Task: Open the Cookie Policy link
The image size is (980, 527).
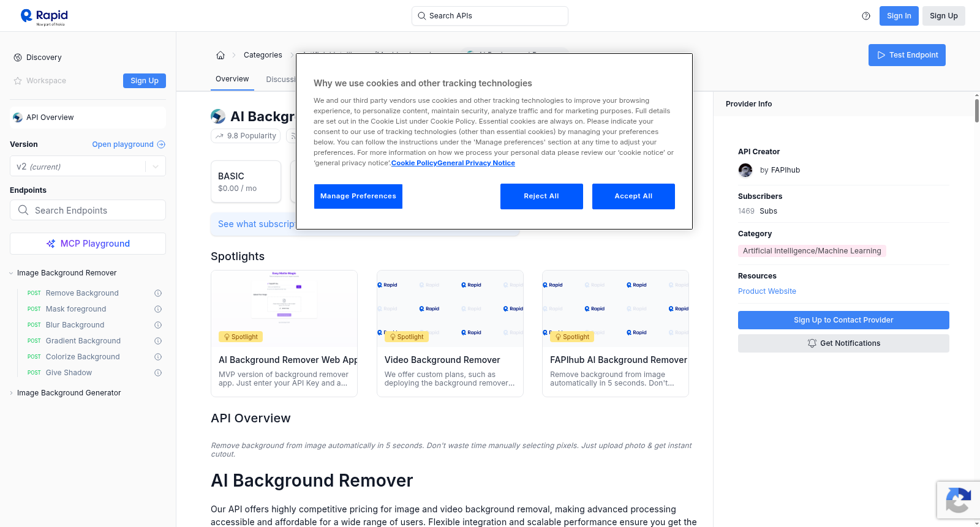Action: tap(414, 163)
